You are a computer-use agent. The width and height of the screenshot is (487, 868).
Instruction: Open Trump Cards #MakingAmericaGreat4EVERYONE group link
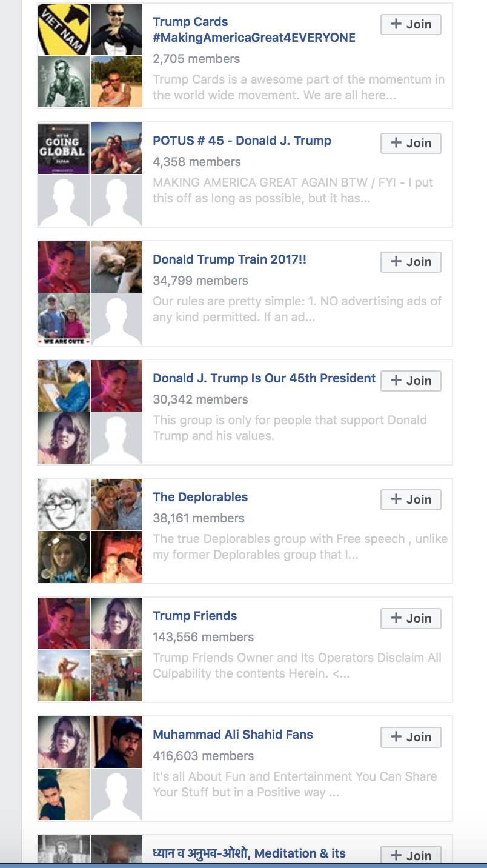254,30
